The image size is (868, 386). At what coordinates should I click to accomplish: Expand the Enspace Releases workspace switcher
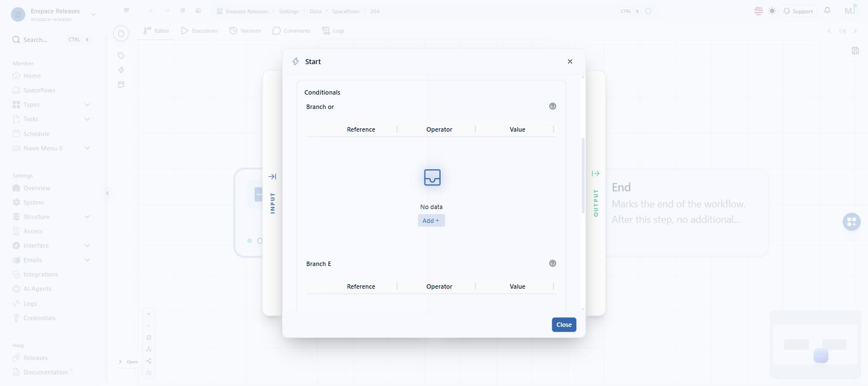coord(93,14)
